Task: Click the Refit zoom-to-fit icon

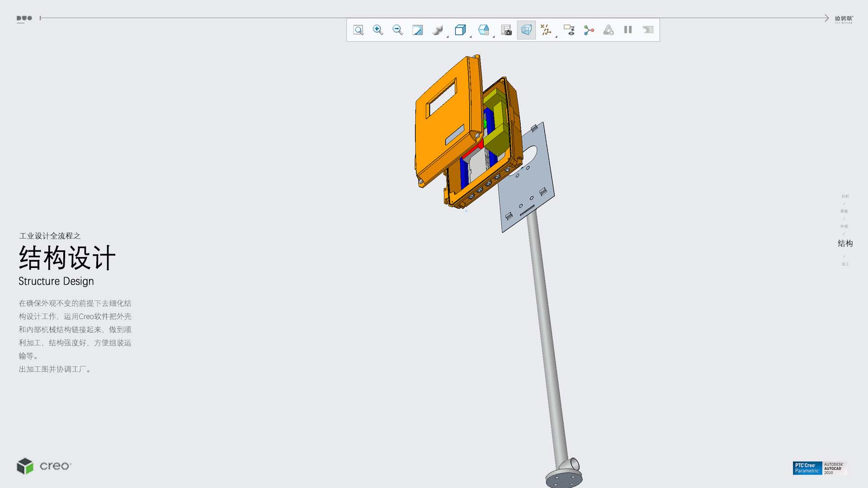Action: pyautogui.click(x=358, y=30)
